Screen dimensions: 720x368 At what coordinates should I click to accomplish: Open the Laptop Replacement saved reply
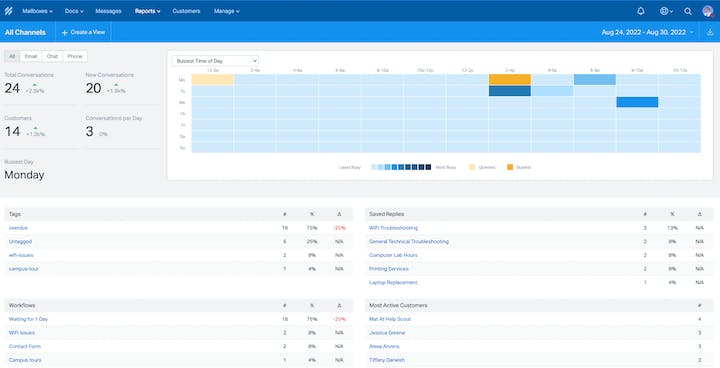coord(394,283)
